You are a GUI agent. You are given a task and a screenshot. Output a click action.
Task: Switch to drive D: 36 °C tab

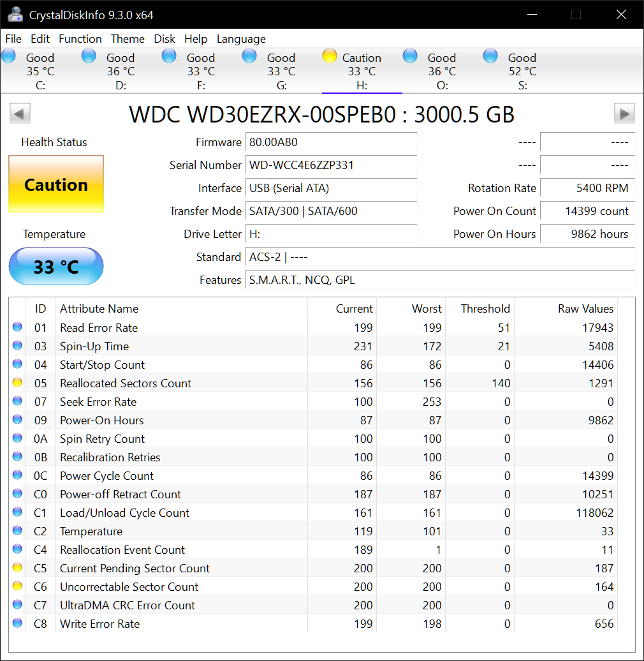[121, 70]
